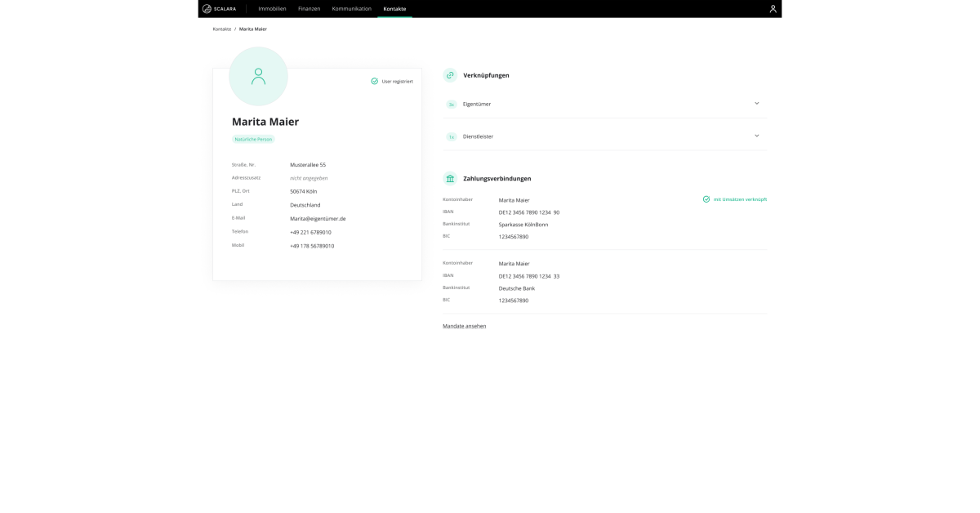The width and height of the screenshot is (980, 513).
Task: Open the Dienstleister row
Action: coord(605,136)
